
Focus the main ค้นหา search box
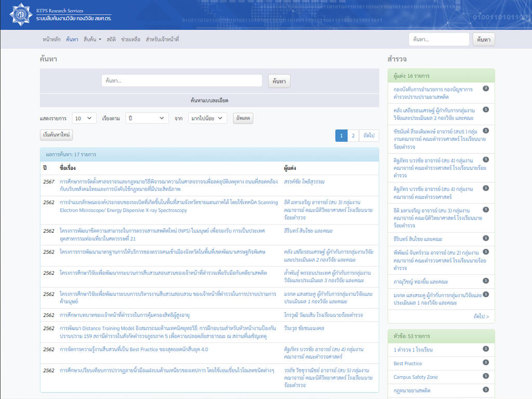click(181, 81)
